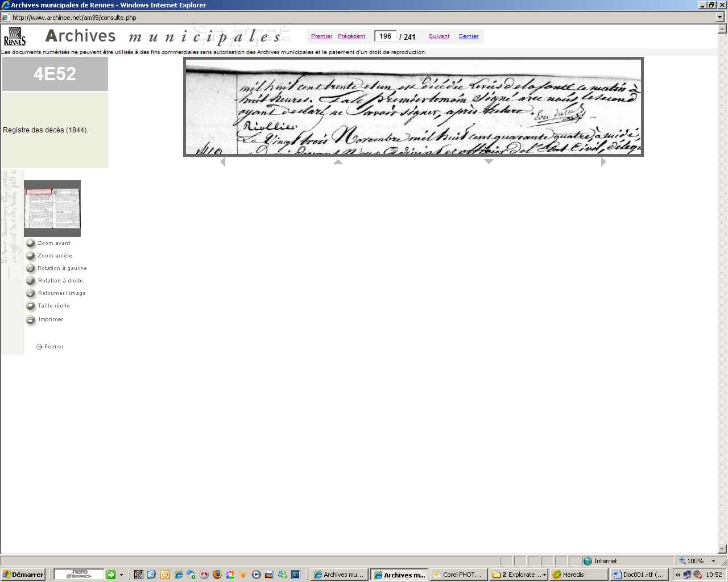Jump to last page via Dernier
Screen dimensions: 728x582
pyautogui.click(x=469, y=36)
